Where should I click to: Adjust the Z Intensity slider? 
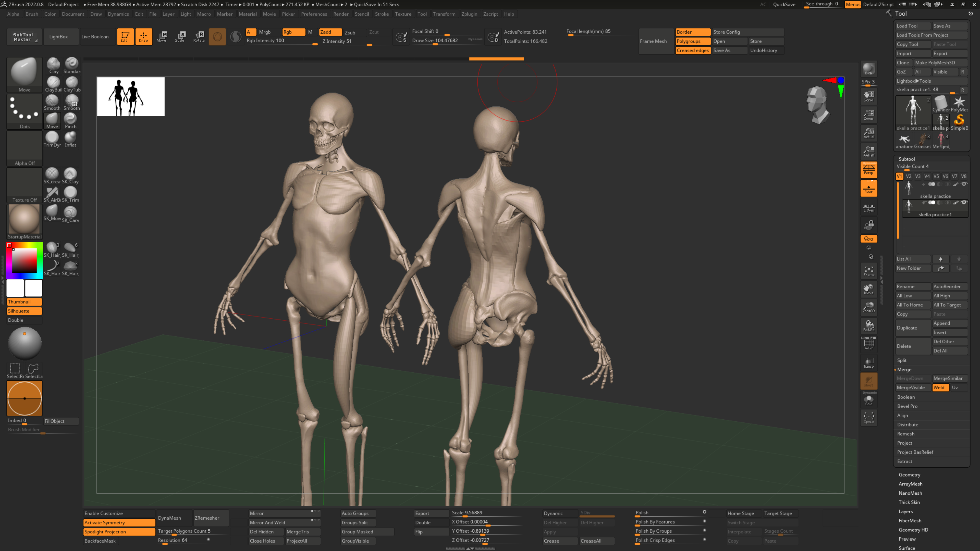coord(356,41)
